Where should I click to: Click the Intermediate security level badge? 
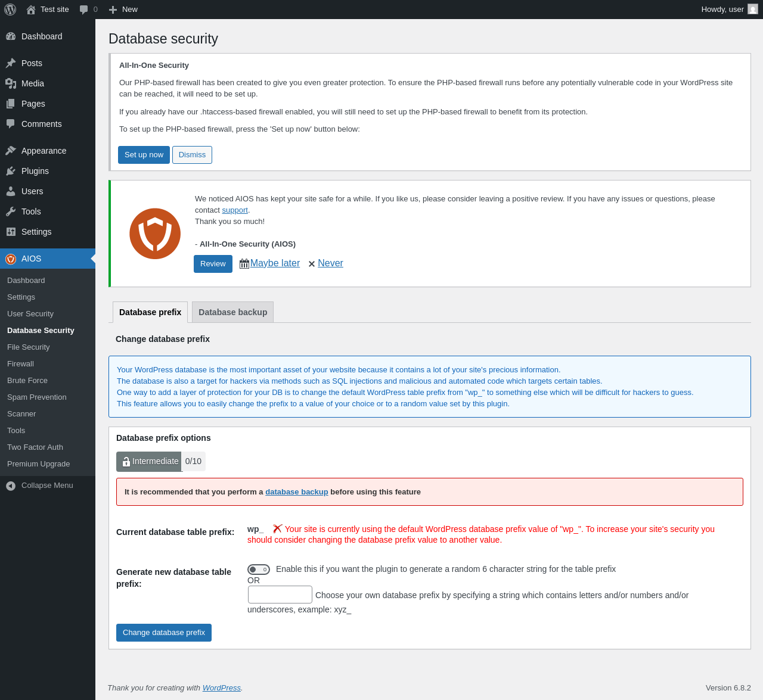tap(149, 462)
